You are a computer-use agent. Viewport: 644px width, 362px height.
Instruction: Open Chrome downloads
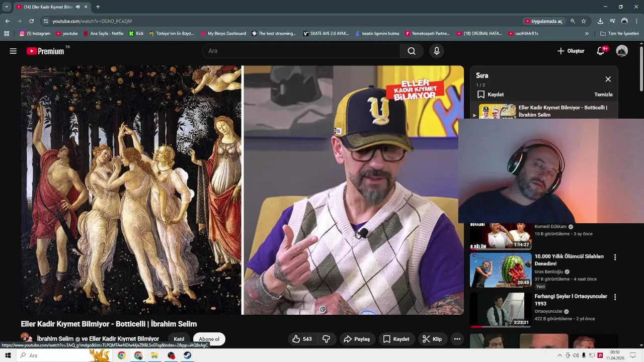click(600, 21)
